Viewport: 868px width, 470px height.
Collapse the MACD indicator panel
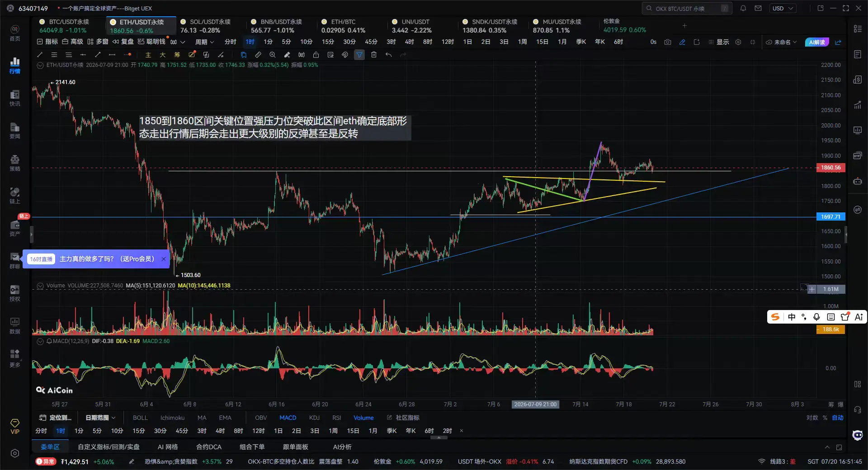(x=40, y=341)
